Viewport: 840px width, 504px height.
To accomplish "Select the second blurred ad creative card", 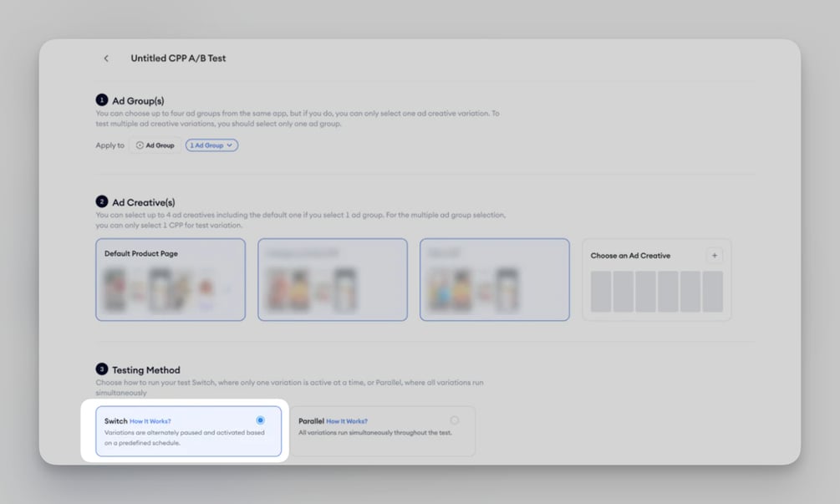I will (332, 280).
